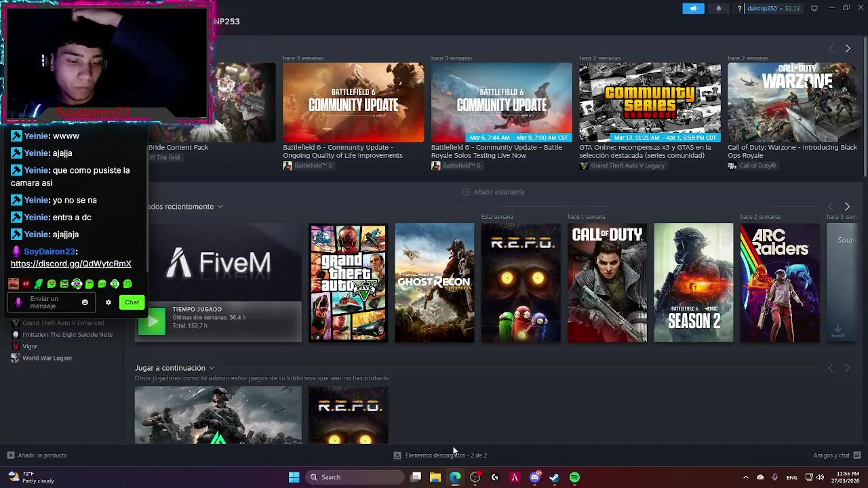Open the Windows Start menu
The image size is (868, 488).
(294, 477)
